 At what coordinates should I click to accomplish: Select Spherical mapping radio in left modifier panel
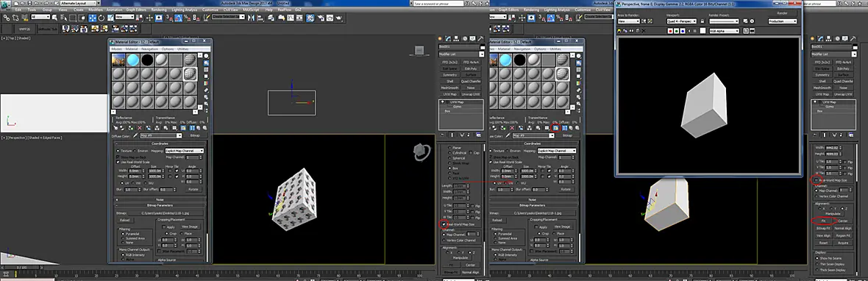tap(449, 158)
